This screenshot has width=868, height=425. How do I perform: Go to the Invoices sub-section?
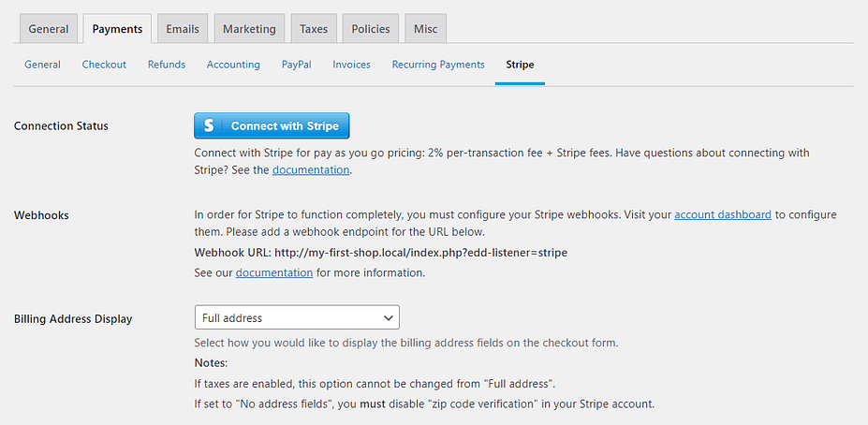click(351, 65)
